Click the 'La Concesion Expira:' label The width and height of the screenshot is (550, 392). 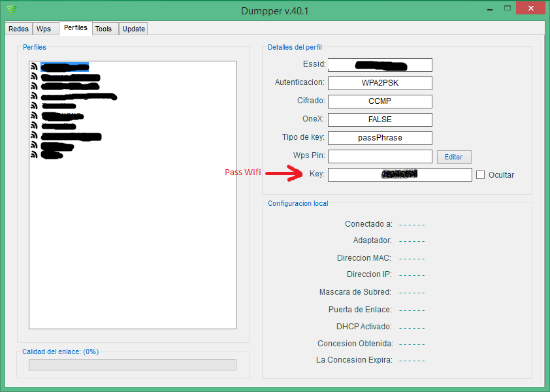[x=354, y=360]
